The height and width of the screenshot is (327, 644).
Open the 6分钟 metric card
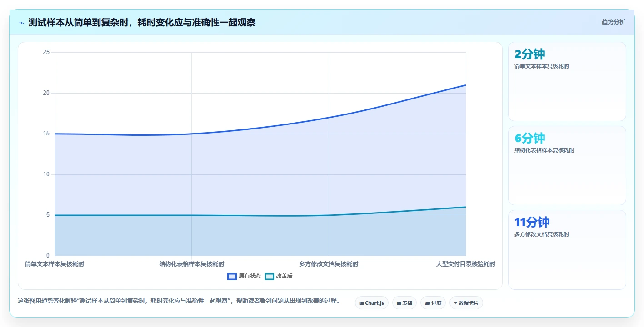pyautogui.click(x=567, y=166)
